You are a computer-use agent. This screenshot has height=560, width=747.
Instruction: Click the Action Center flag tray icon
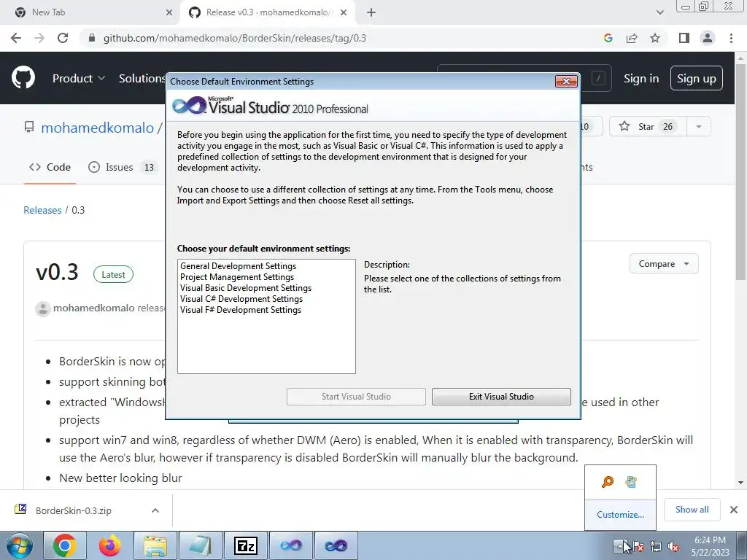[639, 547]
